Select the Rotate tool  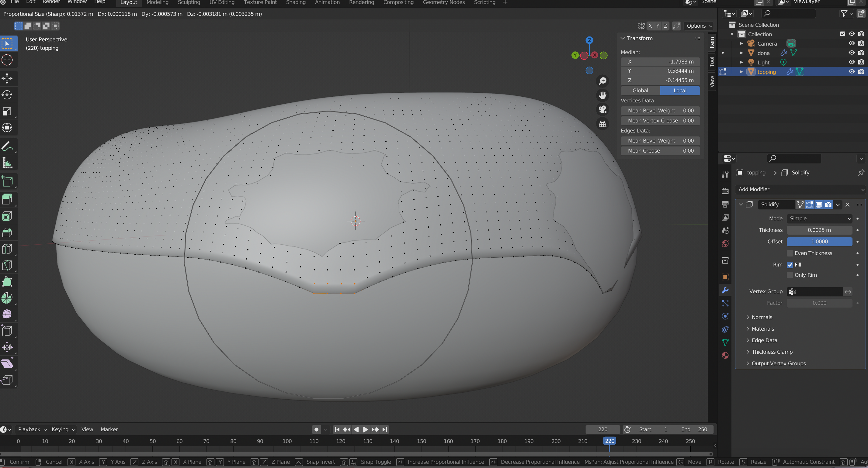pos(7,95)
